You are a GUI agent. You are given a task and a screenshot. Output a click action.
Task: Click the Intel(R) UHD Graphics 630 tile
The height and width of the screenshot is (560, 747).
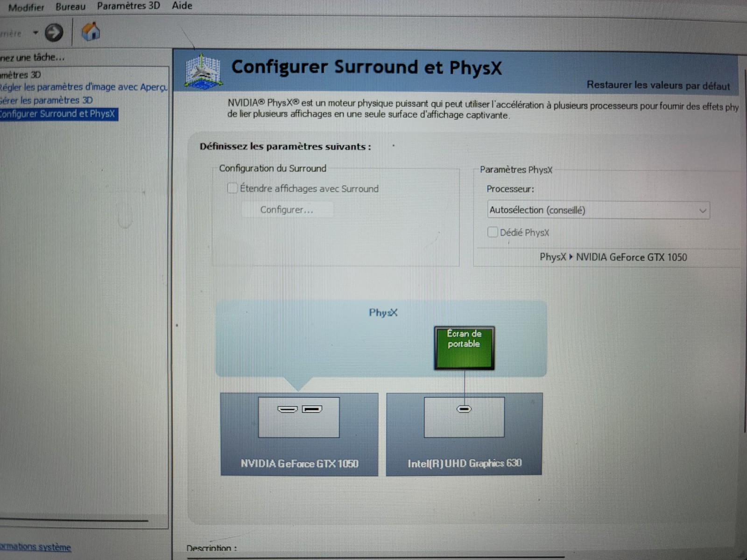(x=464, y=434)
